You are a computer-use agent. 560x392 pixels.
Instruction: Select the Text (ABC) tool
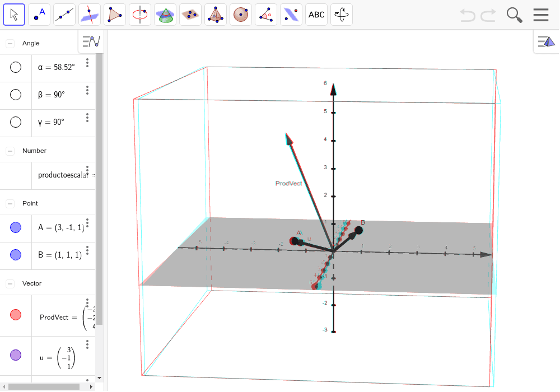coord(316,14)
